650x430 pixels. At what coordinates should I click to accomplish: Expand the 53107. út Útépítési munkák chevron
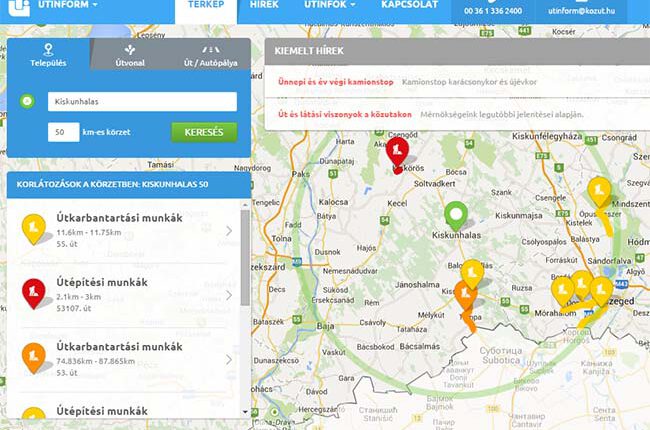[x=229, y=295]
